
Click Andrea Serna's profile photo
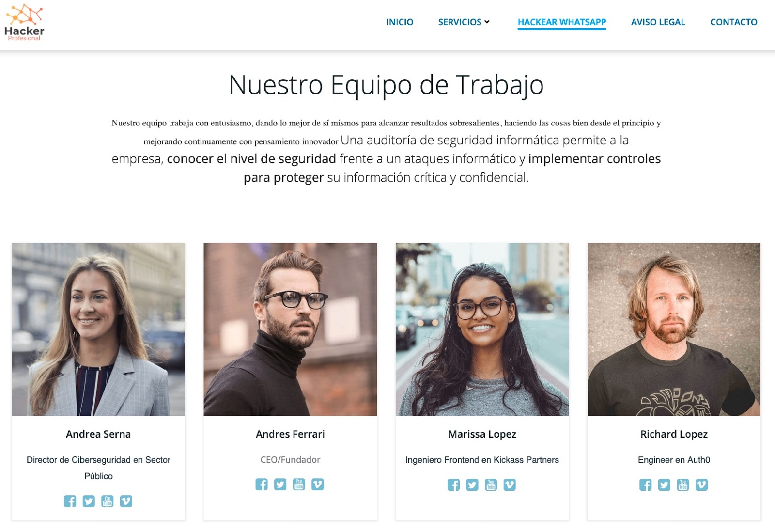(x=98, y=329)
